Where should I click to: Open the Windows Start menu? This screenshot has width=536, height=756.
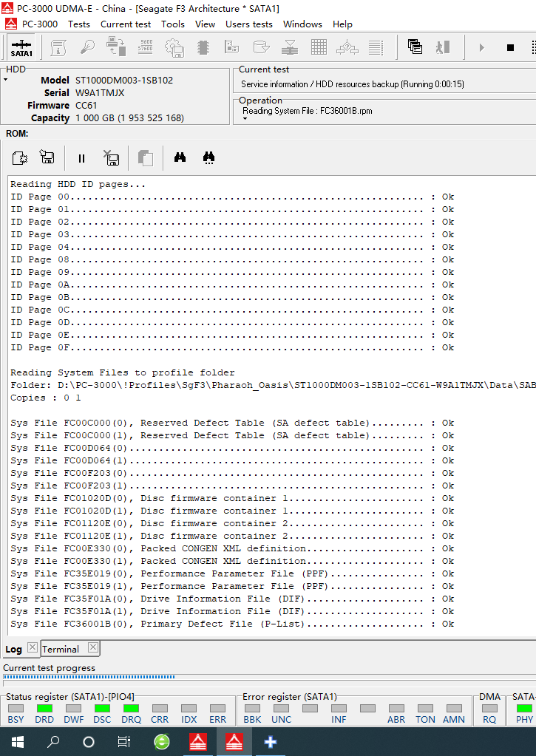tap(18, 741)
